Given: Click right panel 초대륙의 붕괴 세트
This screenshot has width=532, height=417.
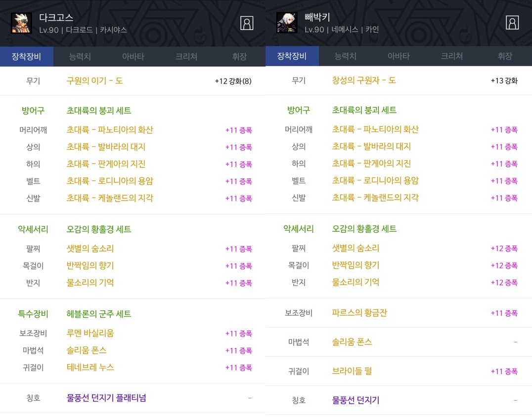Looking at the screenshot, I should coord(364,110).
